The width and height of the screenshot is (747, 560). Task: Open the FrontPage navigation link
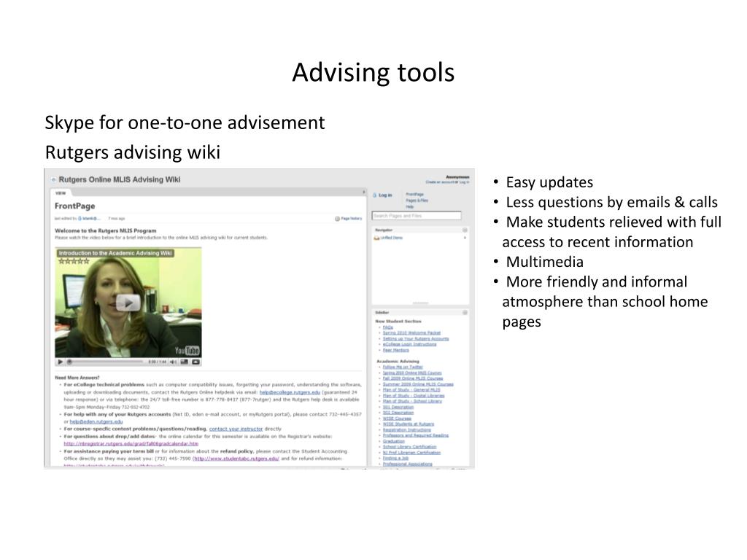pos(414,194)
